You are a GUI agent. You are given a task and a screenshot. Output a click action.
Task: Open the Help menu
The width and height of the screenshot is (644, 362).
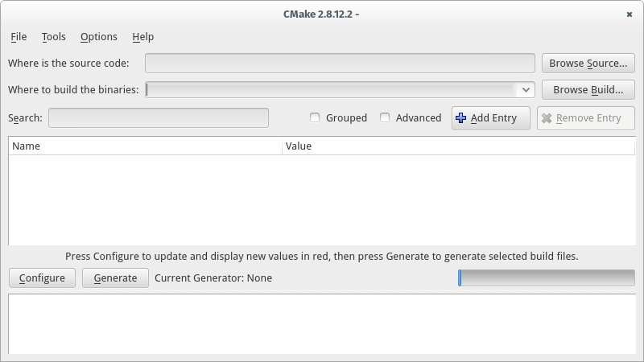coord(143,37)
